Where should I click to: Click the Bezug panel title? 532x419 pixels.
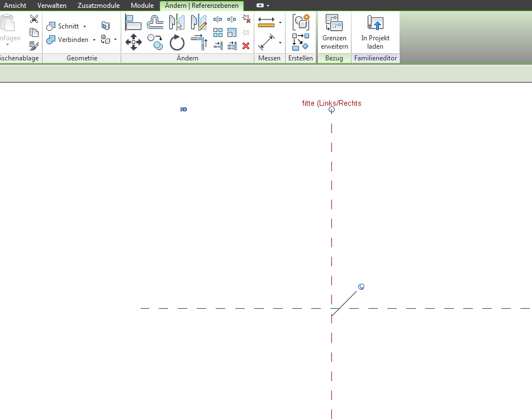(334, 58)
